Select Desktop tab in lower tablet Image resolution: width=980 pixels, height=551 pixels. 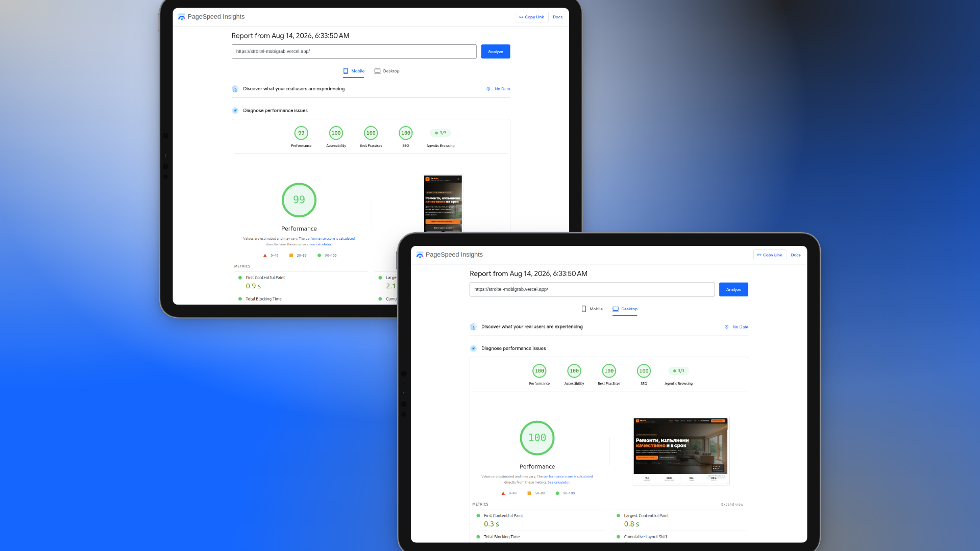click(x=625, y=309)
